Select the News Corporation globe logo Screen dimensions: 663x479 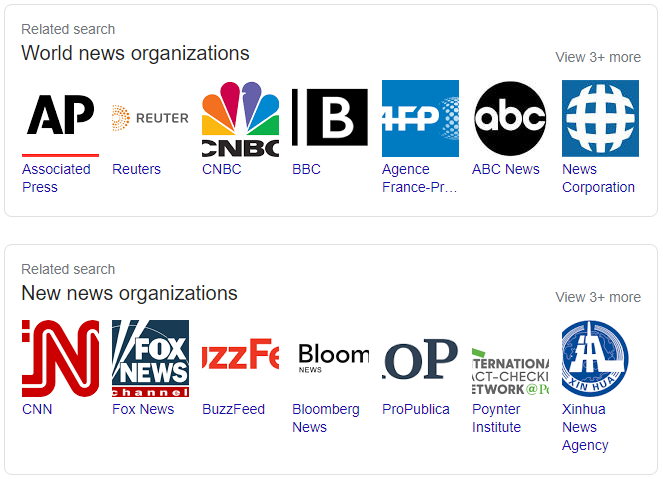(x=600, y=118)
